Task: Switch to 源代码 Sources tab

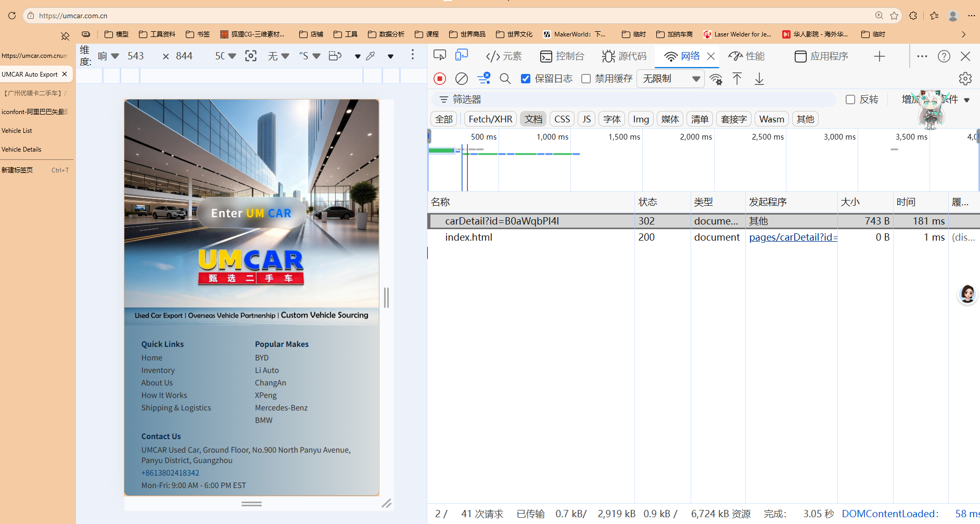Action: pos(624,56)
